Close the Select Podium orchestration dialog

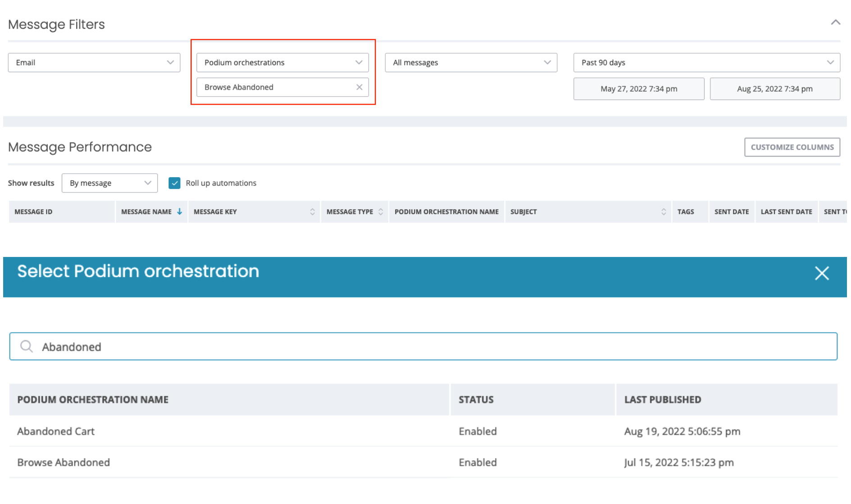coord(821,273)
